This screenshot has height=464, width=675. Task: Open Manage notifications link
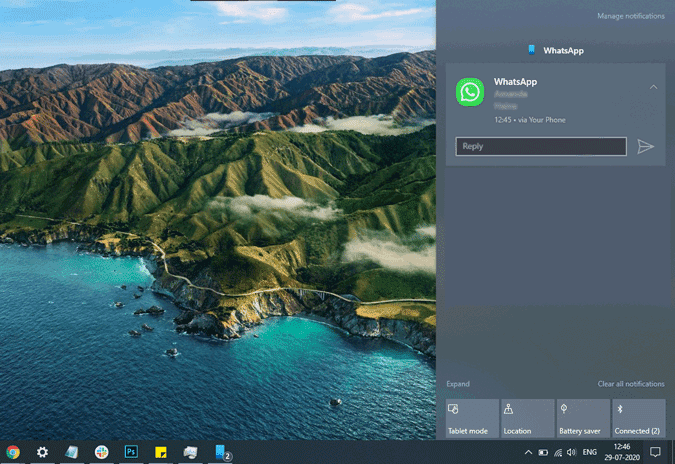[x=630, y=16]
